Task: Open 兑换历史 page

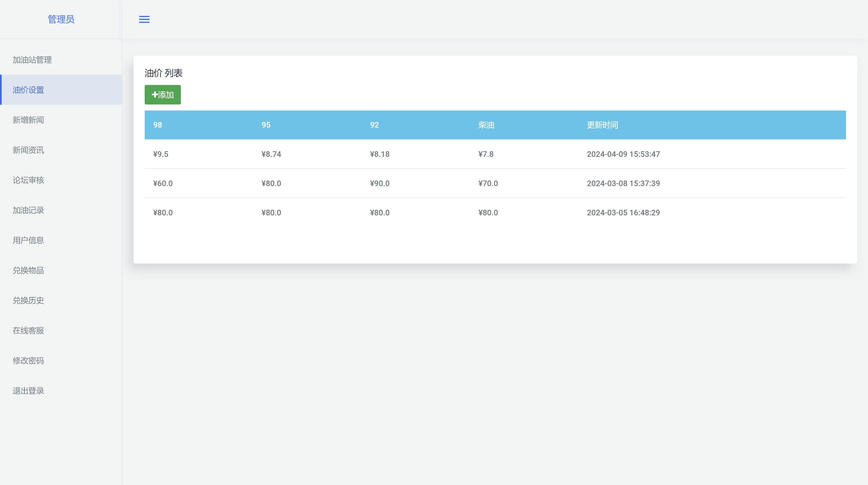Action: pyautogui.click(x=61, y=300)
